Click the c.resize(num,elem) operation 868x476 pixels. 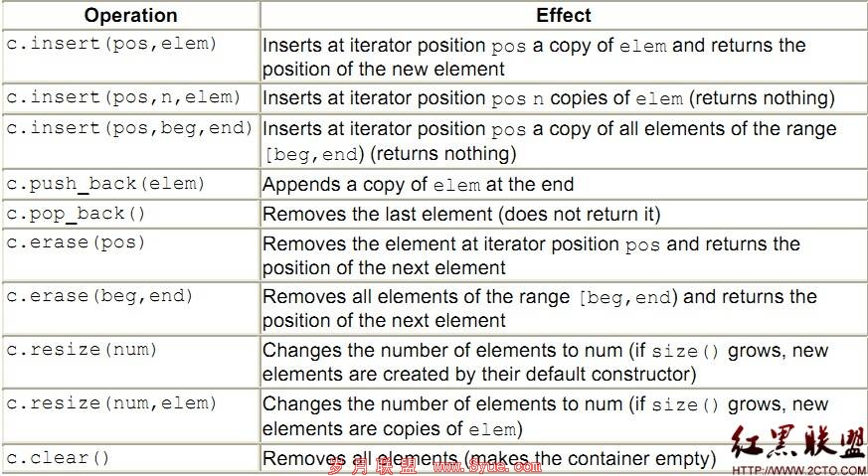130,415
